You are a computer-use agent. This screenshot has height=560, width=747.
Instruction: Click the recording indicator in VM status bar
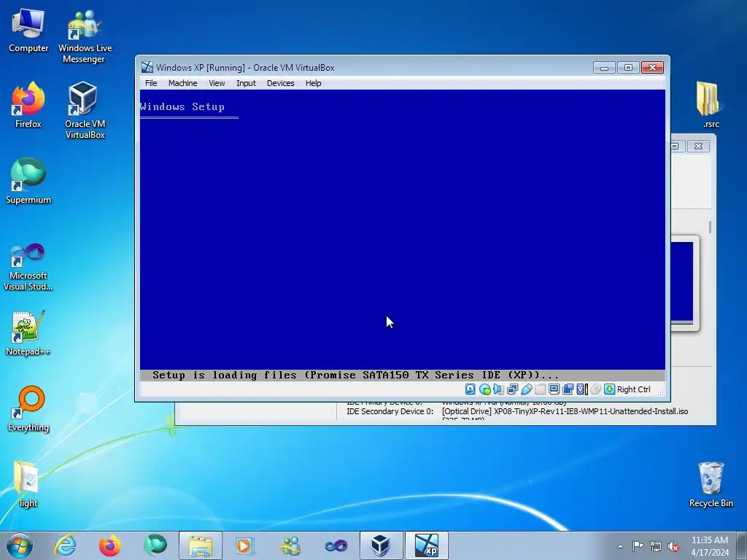(x=568, y=389)
